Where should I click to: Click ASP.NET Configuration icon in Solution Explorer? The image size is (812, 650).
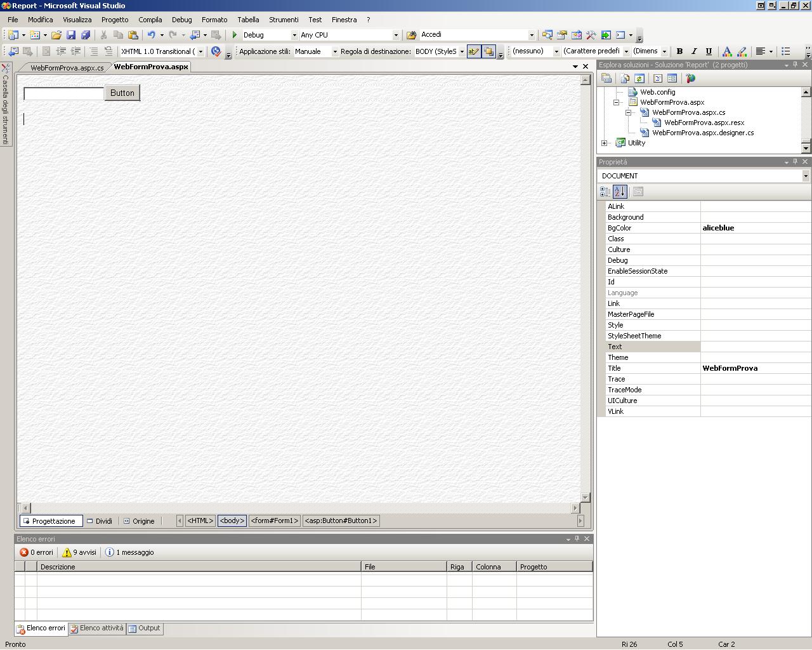[x=691, y=78]
